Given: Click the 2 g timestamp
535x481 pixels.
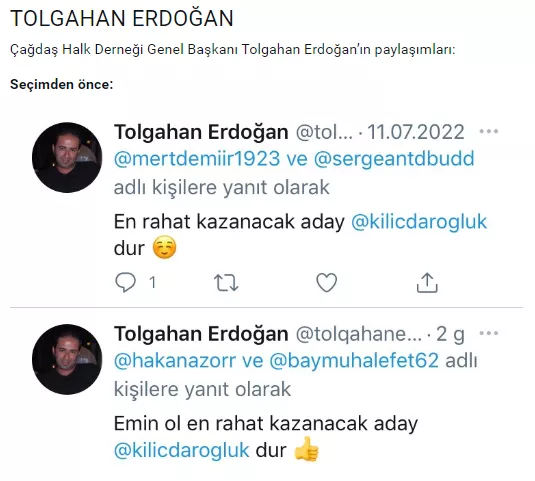Looking at the screenshot, I should [450, 334].
